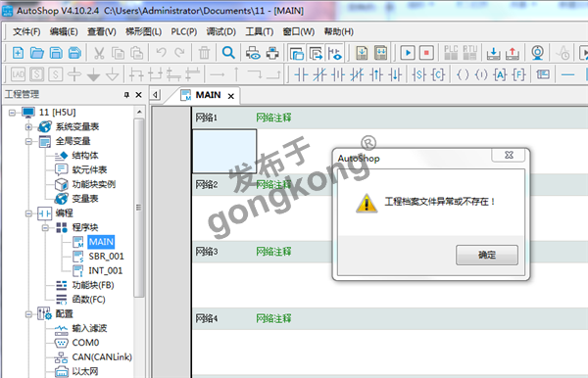This screenshot has height=378, width=588.
Task: Expand the 系统变量表 node
Action: point(28,127)
